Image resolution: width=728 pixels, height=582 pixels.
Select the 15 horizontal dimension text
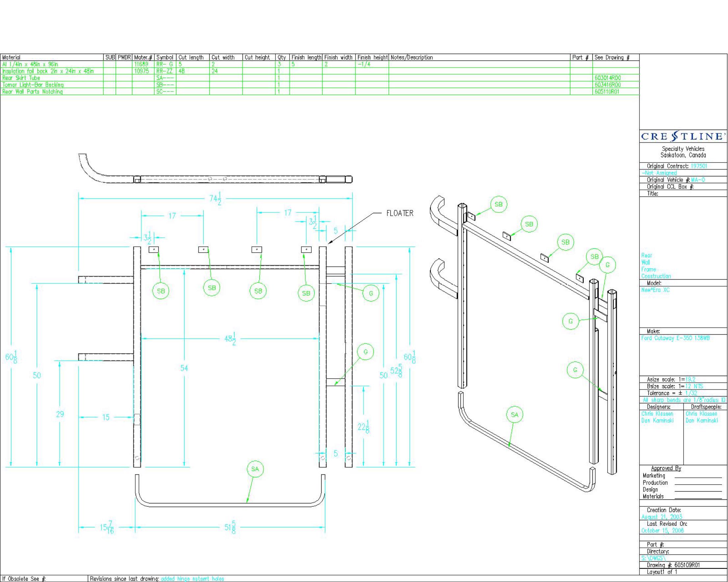tap(106, 417)
